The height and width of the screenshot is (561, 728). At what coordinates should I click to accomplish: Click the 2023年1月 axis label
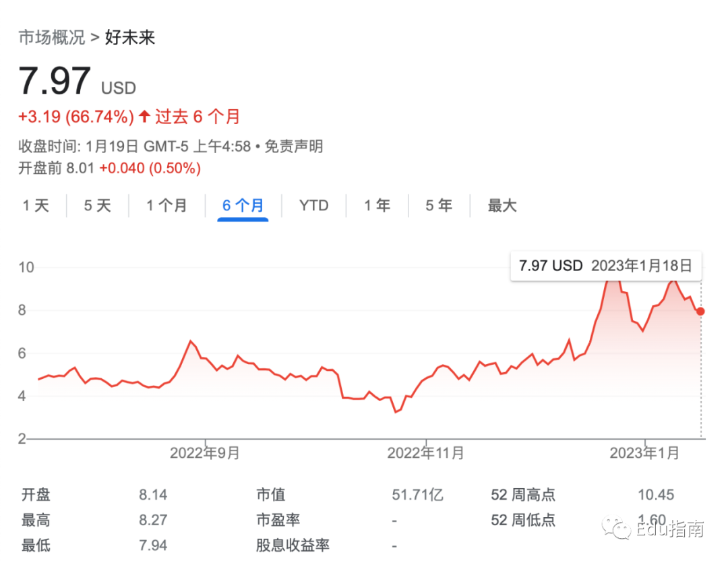tap(644, 453)
